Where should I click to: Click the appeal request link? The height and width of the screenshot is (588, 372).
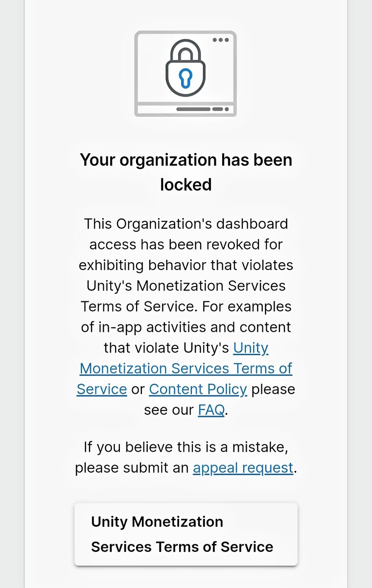[x=243, y=467]
